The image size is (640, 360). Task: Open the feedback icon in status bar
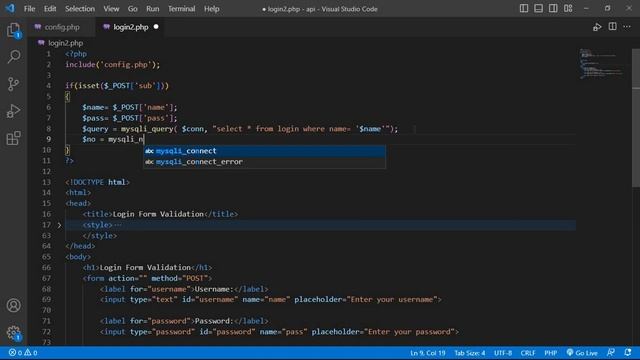point(611,353)
